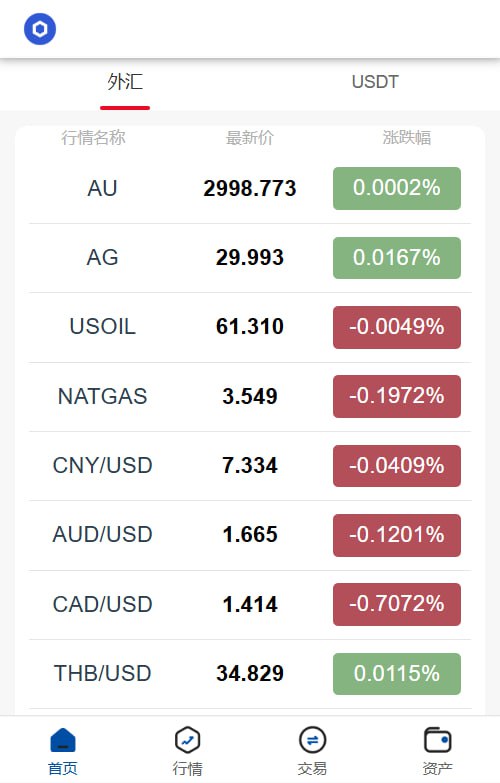Open the 行情 market chart icon
This screenshot has height=783, width=500.
click(187, 740)
